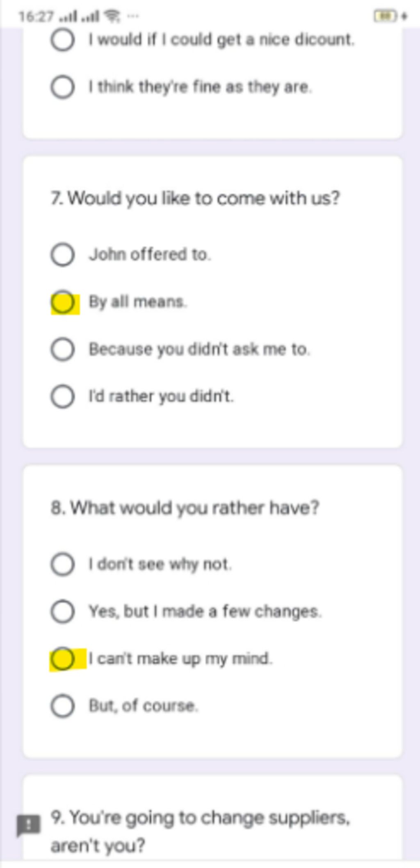
Task: Choose highlighted "I can't make up my mind"
Action: (x=63, y=659)
